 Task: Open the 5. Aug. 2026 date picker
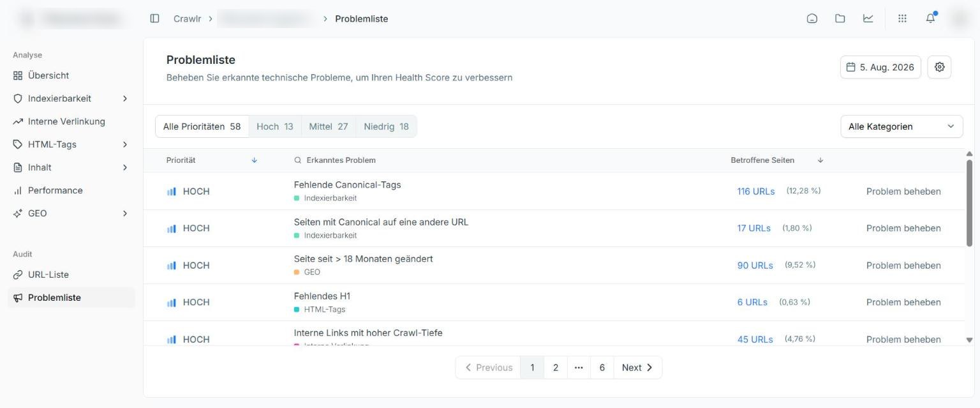pos(880,67)
